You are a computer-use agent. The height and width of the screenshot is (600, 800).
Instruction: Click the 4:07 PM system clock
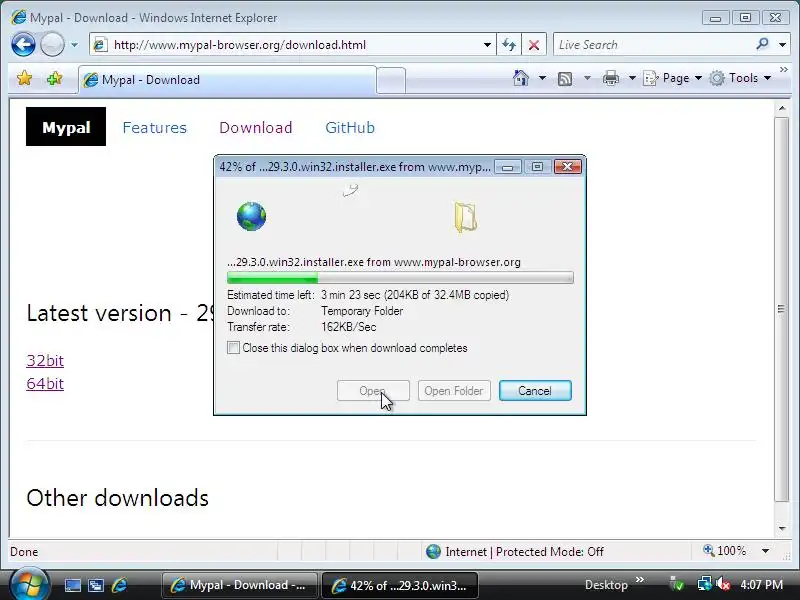coord(762,585)
